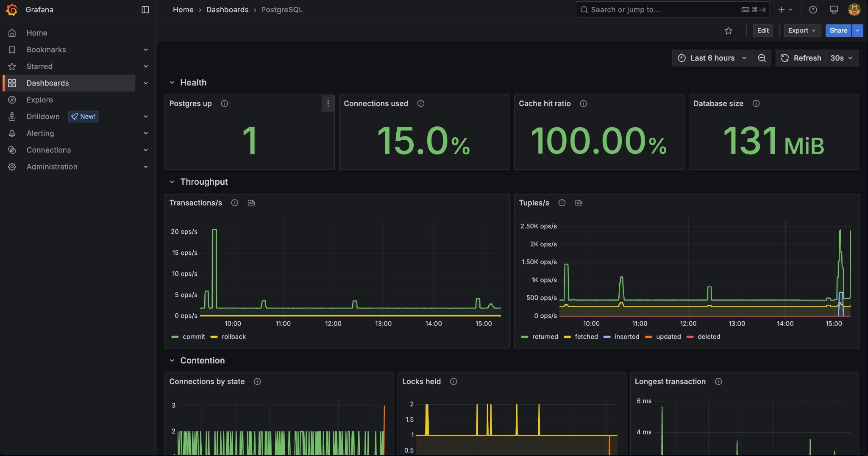Click the Alerting bell icon
This screenshot has height=456, width=868.
[x=12, y=133]
